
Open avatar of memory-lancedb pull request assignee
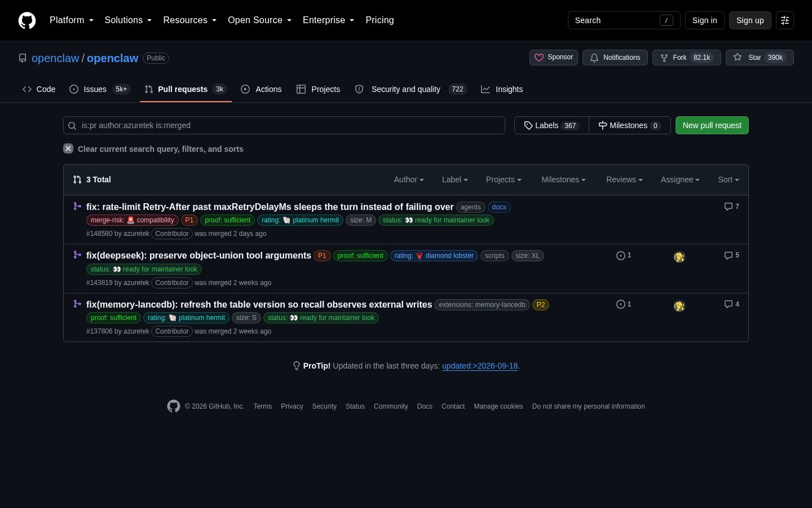point(679,306)
